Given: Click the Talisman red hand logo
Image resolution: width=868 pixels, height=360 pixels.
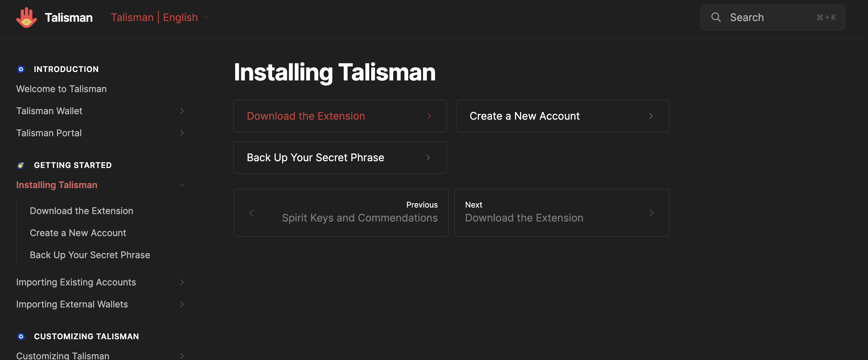Looking at the screenshot, I should pos(26,18).
